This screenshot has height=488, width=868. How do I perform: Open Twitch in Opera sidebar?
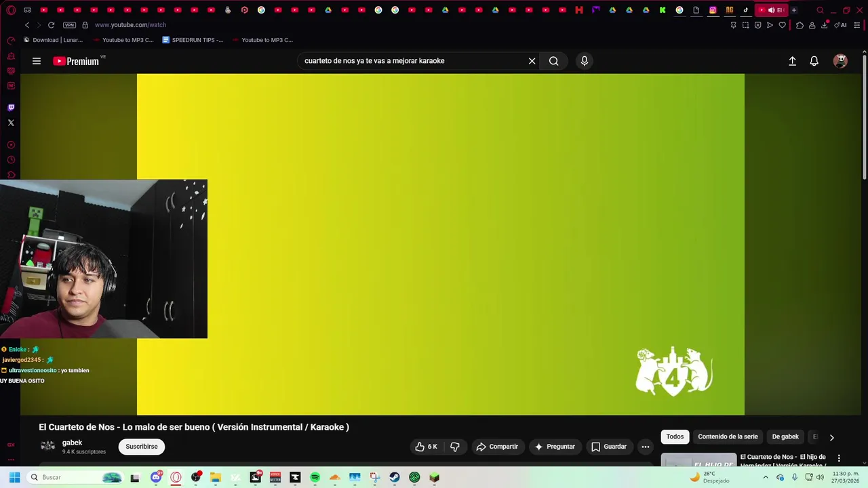click(x=11, y=108)
